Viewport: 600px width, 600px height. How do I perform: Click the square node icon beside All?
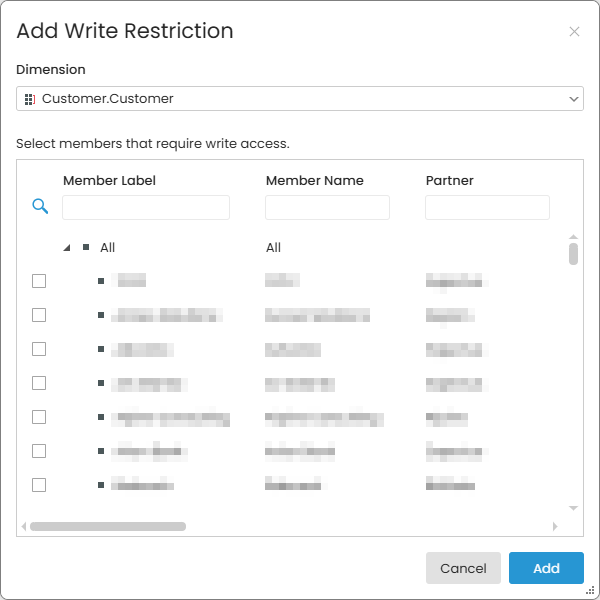click(x=86, y=247)
